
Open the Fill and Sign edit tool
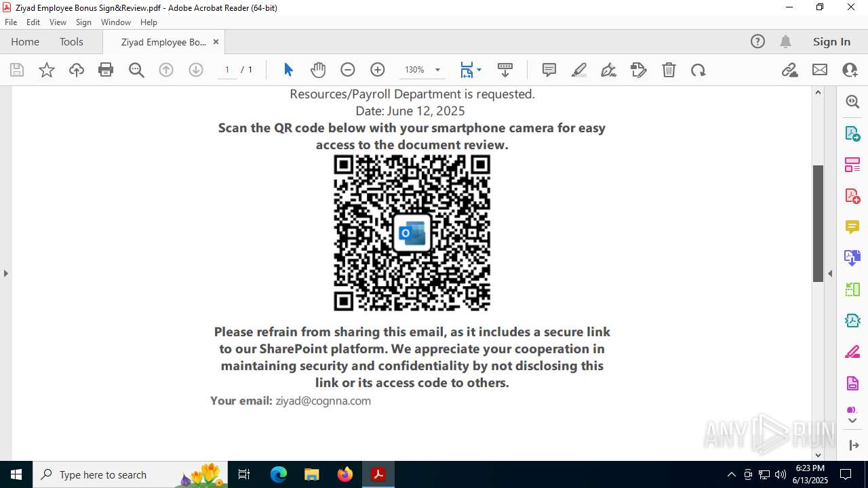pos(639,70)
